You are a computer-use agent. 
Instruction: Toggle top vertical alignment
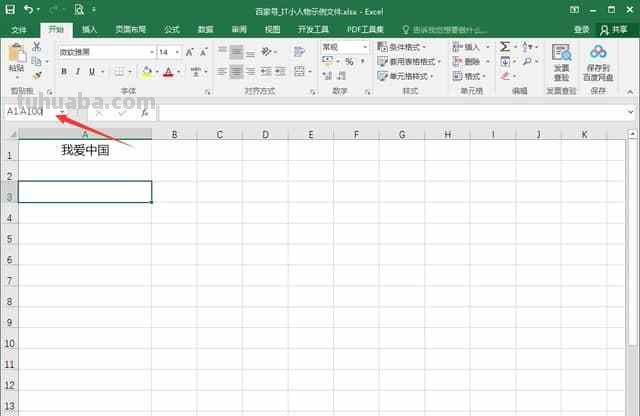click(x=222, y=51)
